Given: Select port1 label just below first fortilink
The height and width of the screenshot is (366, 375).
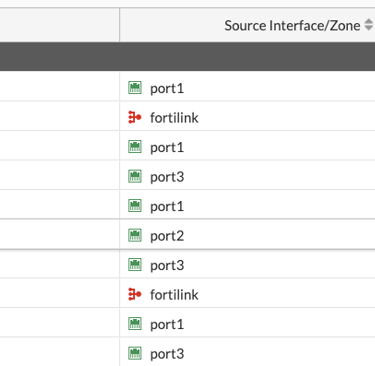Looking at the screenshot, I should (167, 147).
